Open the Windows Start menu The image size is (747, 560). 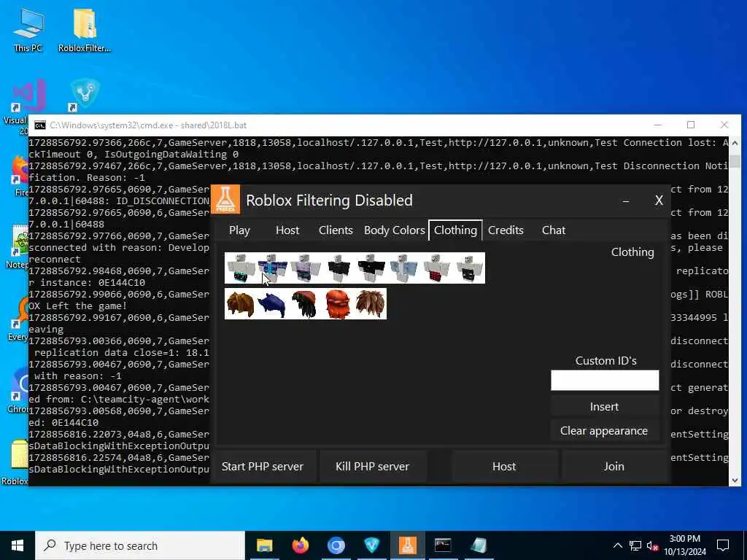pos(18,545)
